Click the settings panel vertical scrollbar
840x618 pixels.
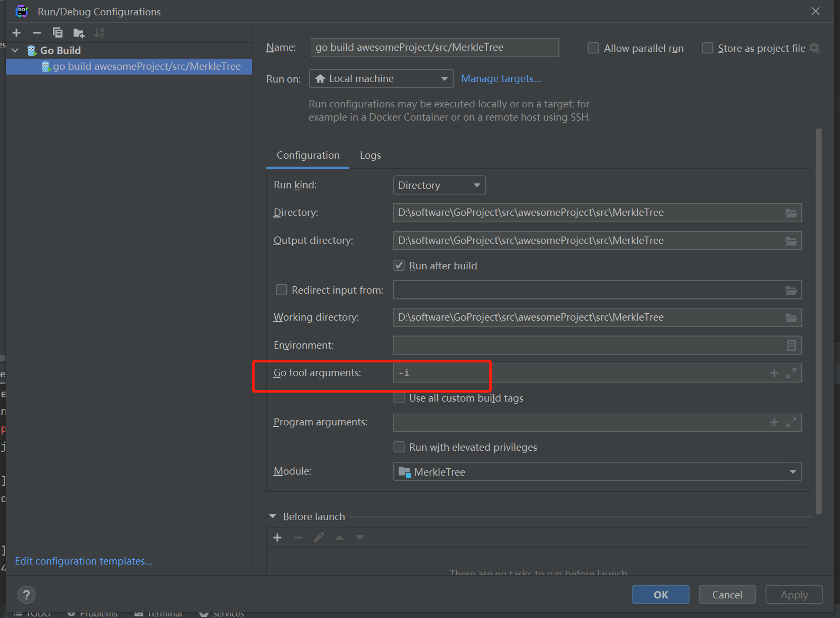tap(819, 321)
